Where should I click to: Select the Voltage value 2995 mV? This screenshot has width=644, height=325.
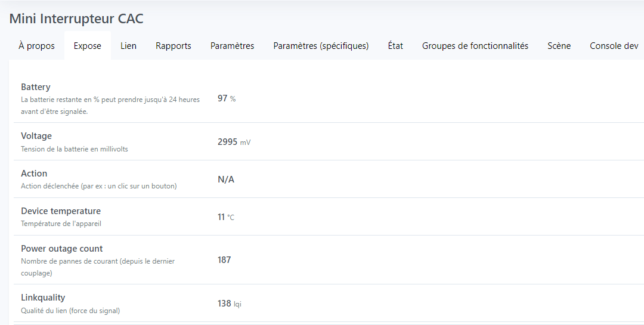pyautogui.click(x=234, y=142)
